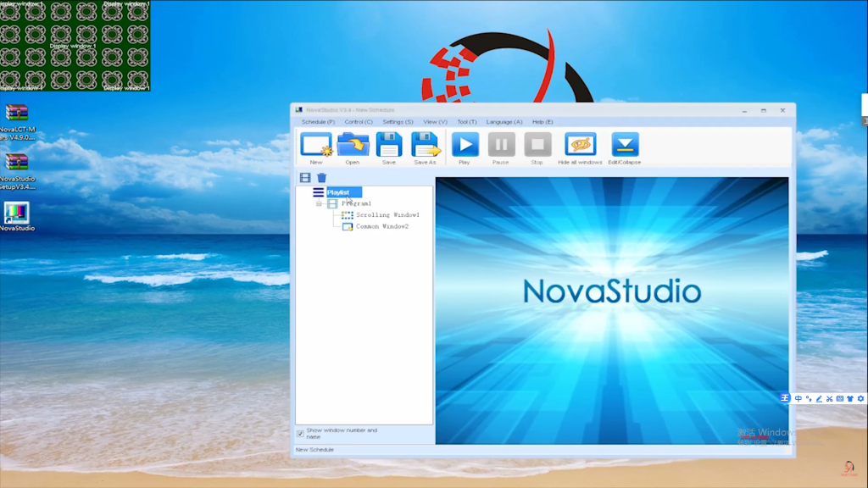Click the trash can delete icon
This screenshot has width=868, height=488.
pyautogui.click(x=321, y=178)
